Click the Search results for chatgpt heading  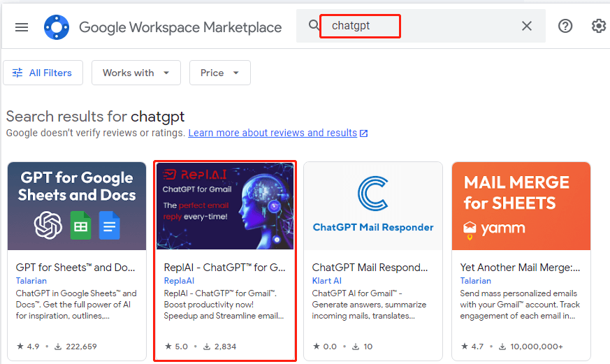tap(95, 116)
